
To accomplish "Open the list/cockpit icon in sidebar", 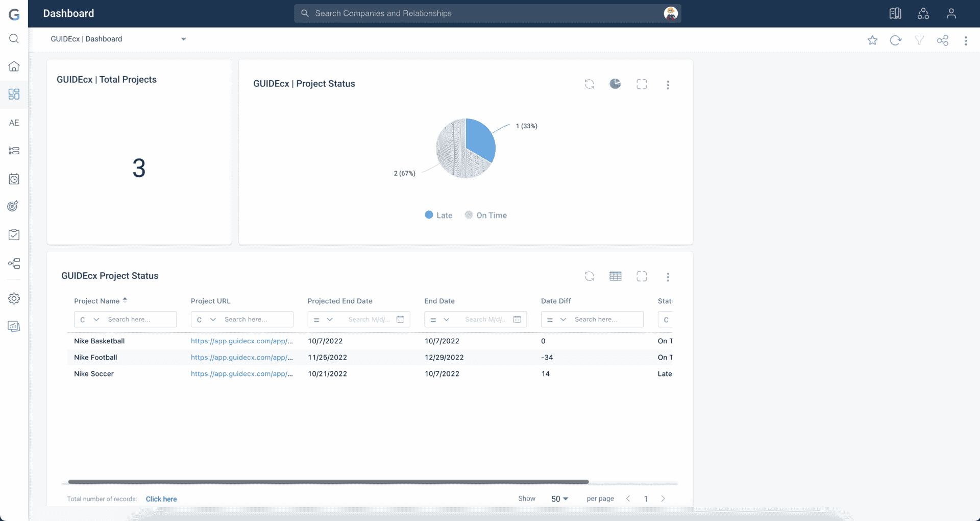I will 14,151.
